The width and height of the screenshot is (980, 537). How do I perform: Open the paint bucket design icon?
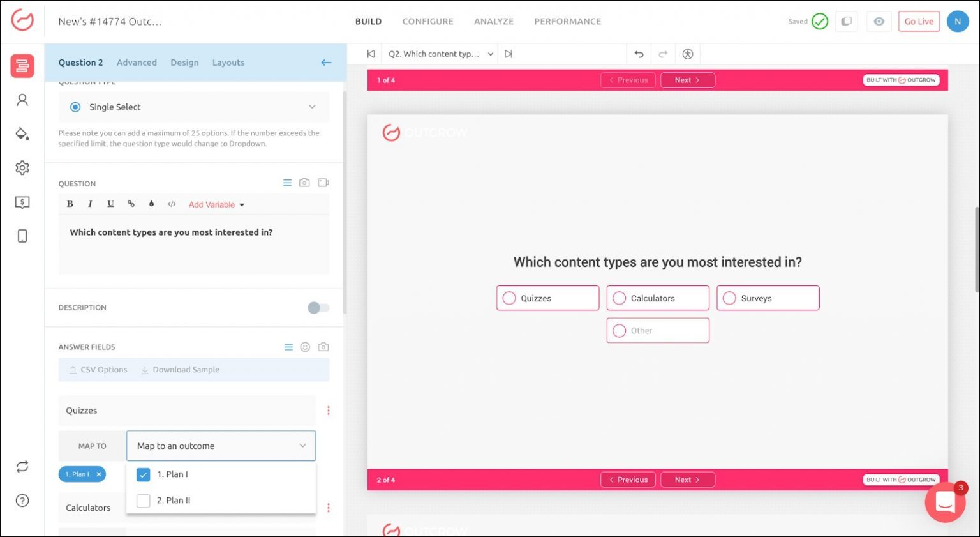pyautogui.click(x=22, y=134)
